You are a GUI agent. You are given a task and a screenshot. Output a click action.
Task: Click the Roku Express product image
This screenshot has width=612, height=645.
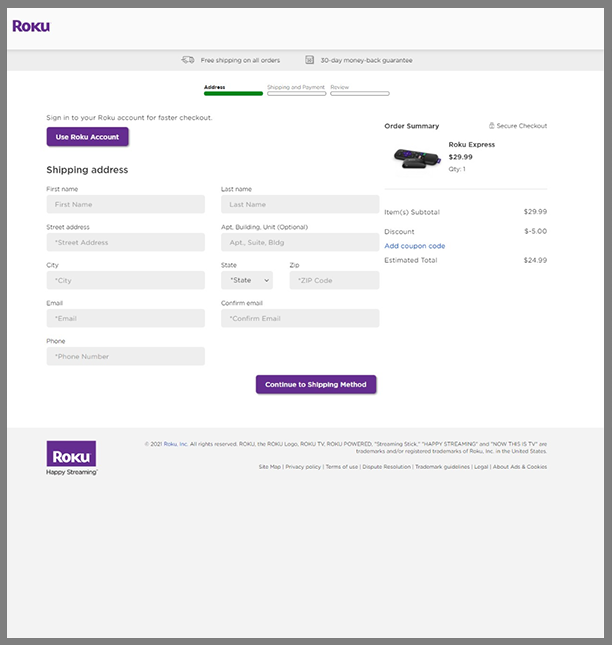417,158
